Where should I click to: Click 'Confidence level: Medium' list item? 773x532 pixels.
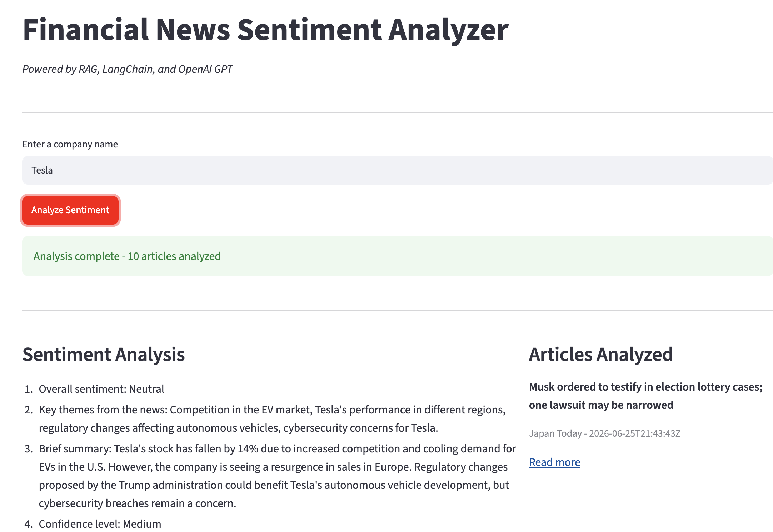pyautogui.click(x=100, y=524)
